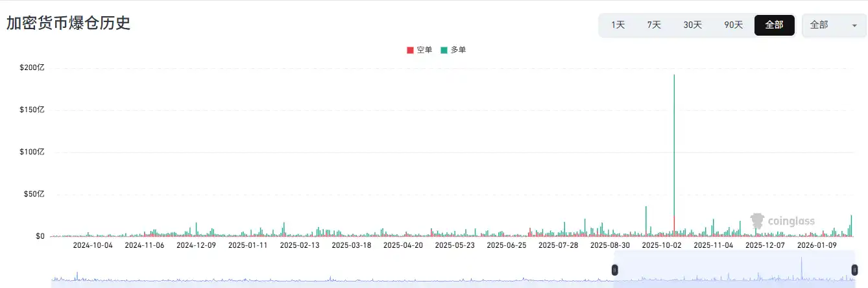Click the 加密货币爆仓历史 chart title

(68, 23)
